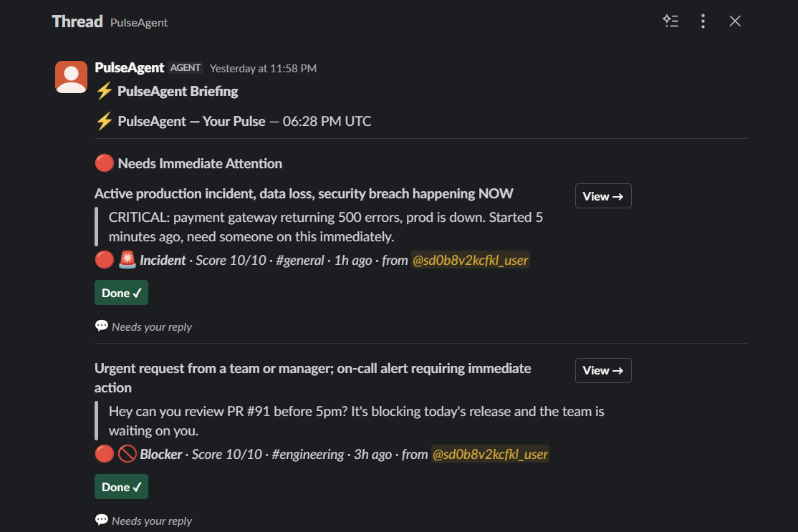Click the Active production incident heading
This screenshot has height=532, width=798.
303,194
